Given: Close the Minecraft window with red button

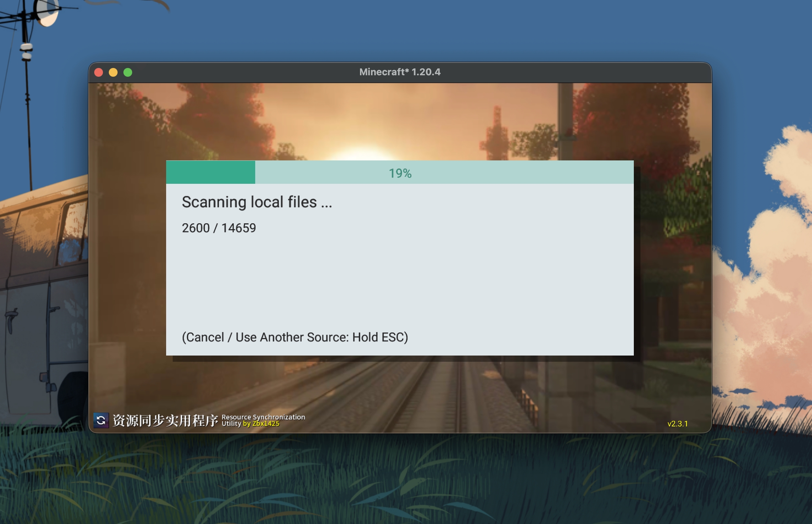Looking at the screenshot, I should point(99,72).
